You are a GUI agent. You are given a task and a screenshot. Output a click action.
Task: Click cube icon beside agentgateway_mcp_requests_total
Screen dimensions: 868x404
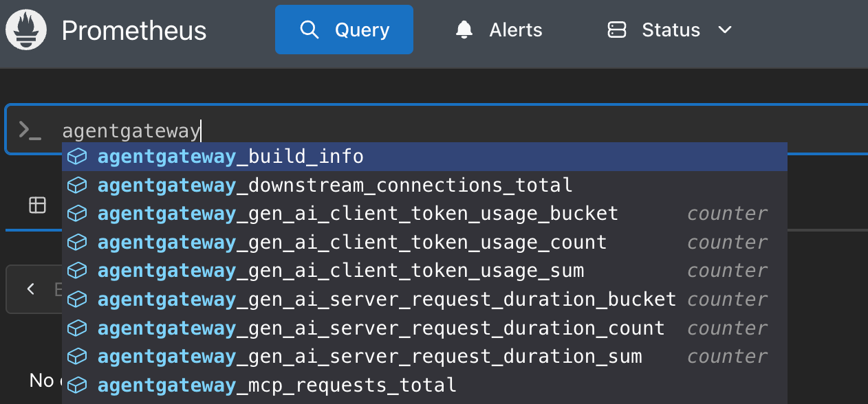tap(77, 385)
